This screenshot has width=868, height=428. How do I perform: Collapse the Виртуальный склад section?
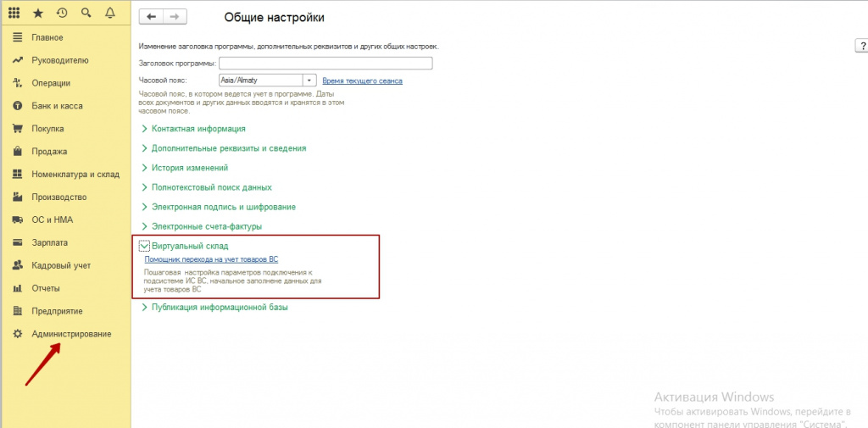point(144,246)
